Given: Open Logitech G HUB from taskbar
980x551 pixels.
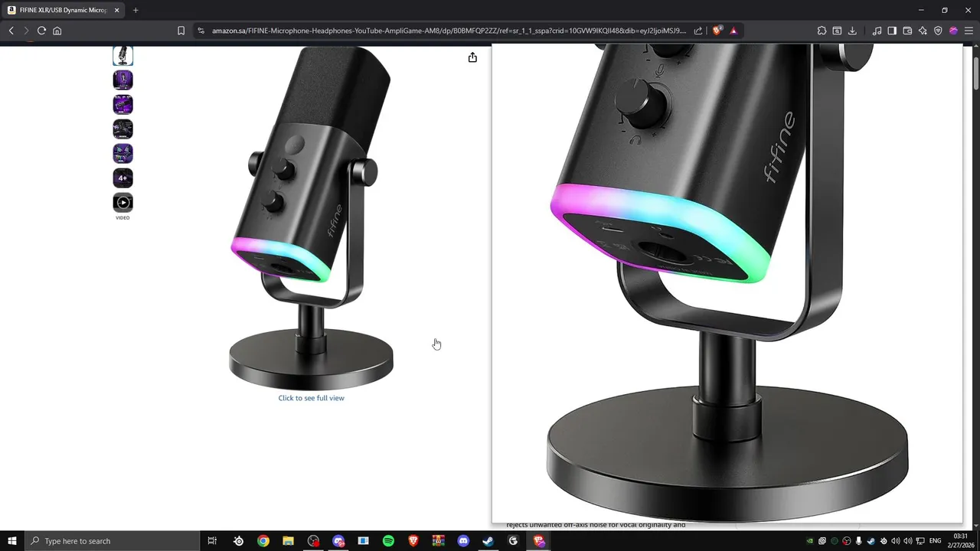Looking at the screenshot, I should pyautogui.click(x=513, y=541).
